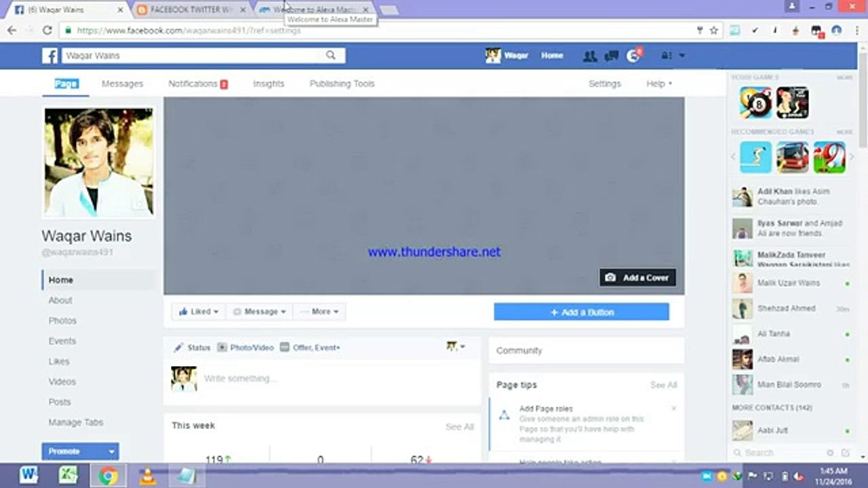
Task: Go back with Chrome back arrow
Action: click(x=12, y=30)
